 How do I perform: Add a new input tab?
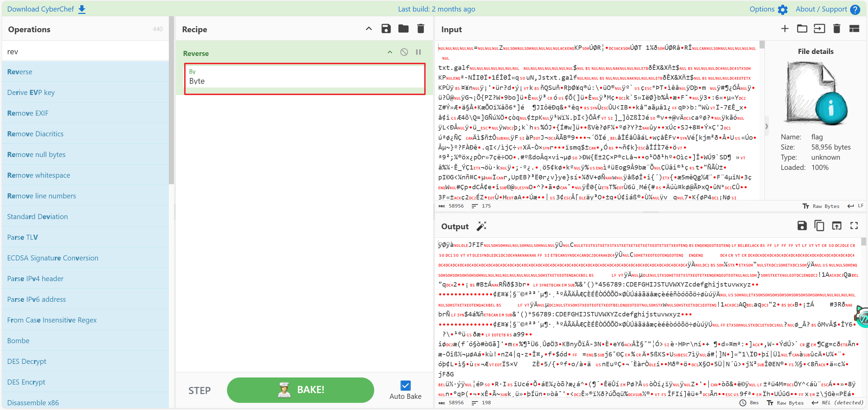click(785, 29)
